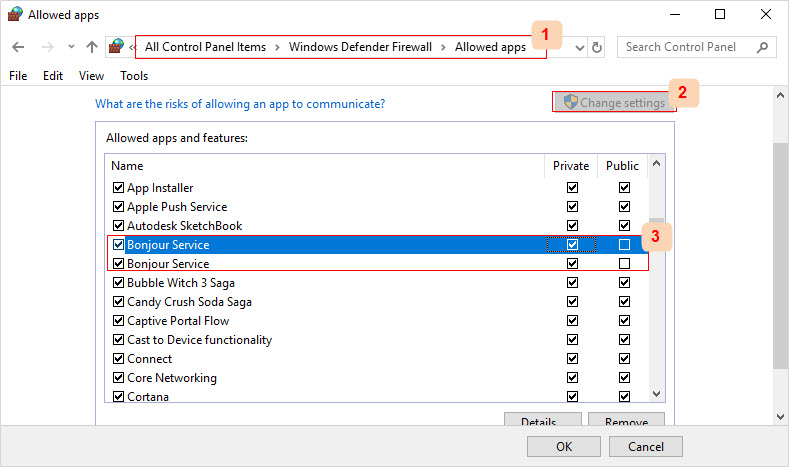Click the firewall icon in address bar
The height and width of the screenshot is (467, 789).
(x=116, y=46)
